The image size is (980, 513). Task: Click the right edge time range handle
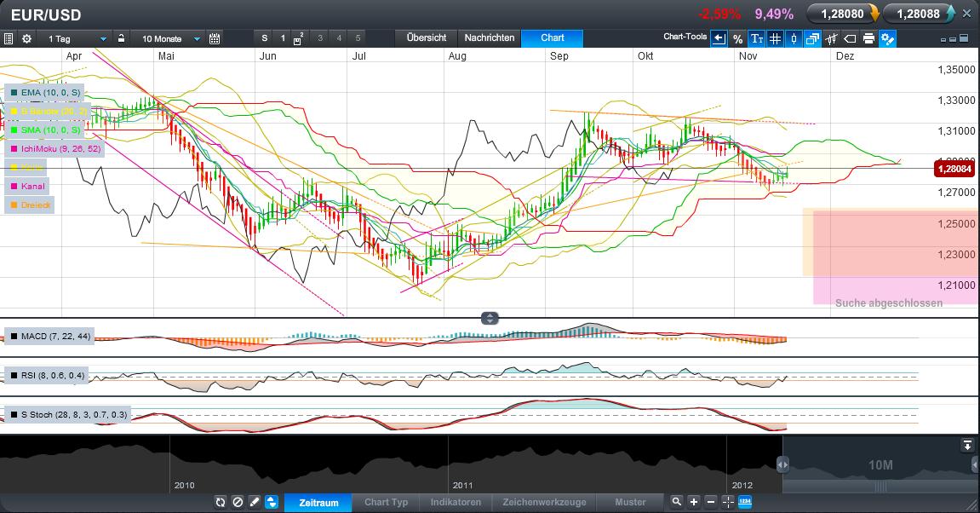click(976, 464)
